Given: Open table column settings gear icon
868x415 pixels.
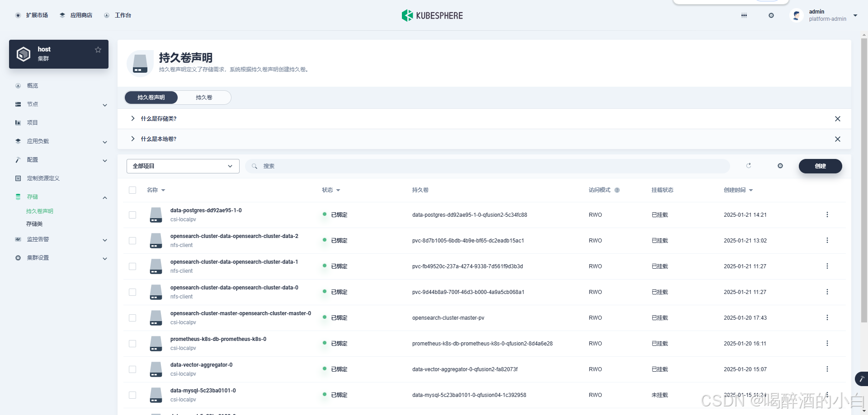Looking at the screenshot, I should coord(780,166).
